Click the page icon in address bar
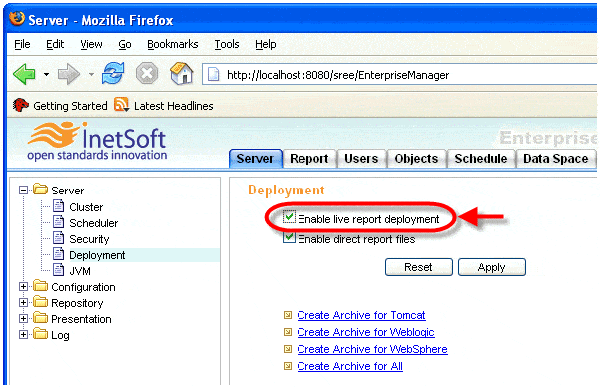 tap(214, 75)
